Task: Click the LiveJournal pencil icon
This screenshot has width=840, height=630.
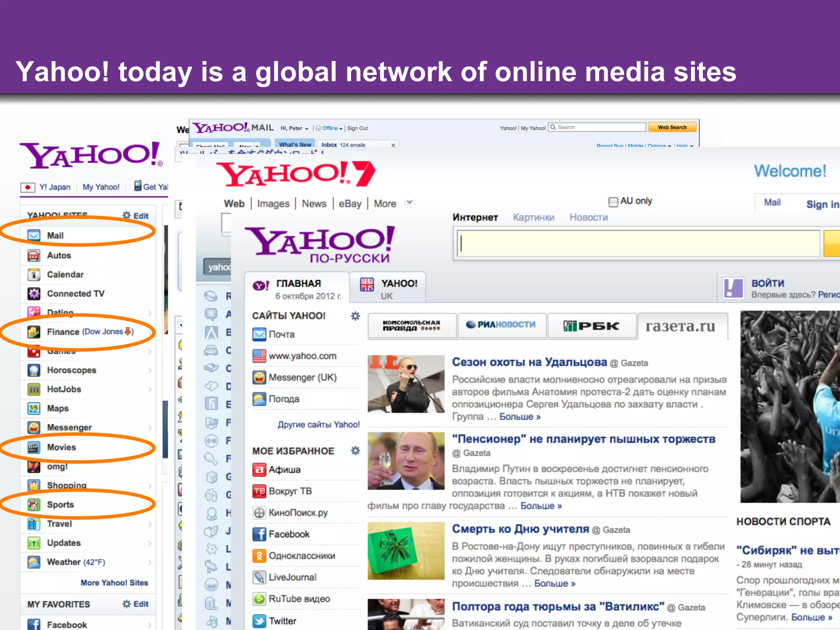Action: point(259,577)
